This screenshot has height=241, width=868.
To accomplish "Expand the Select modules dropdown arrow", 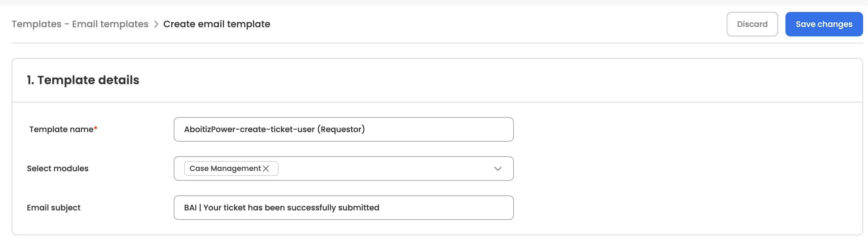I will 498,169.
